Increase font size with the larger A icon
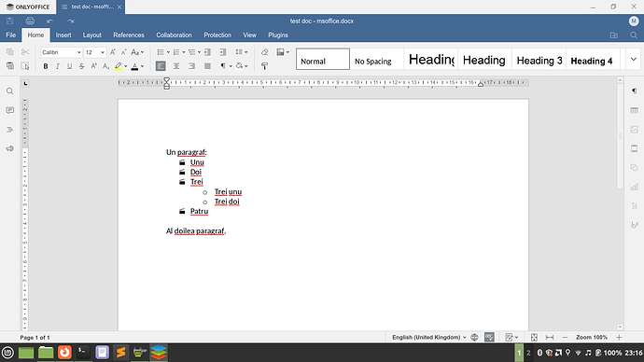This screenshot has height=362, width=644. point(113,52)
